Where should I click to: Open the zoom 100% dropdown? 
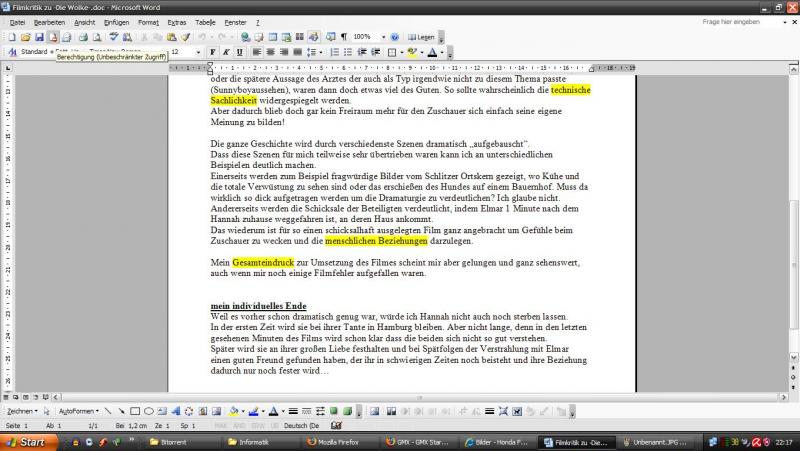tap(383, 37)
